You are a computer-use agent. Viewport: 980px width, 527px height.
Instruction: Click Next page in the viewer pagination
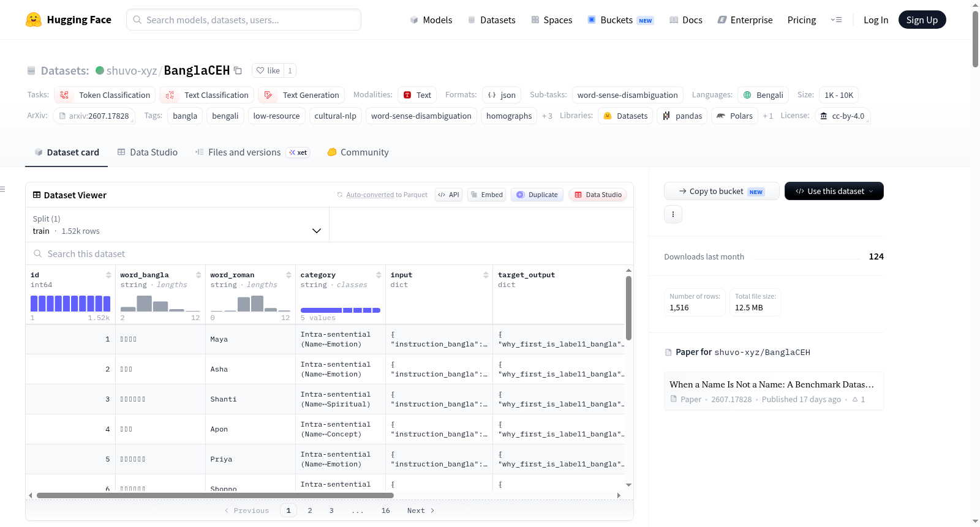pos(421,510)
